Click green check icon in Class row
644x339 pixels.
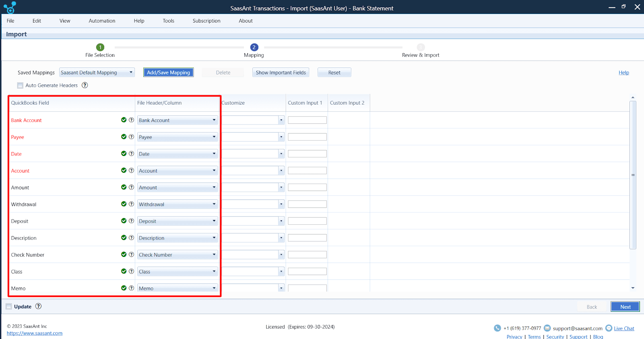coord(124,271)
